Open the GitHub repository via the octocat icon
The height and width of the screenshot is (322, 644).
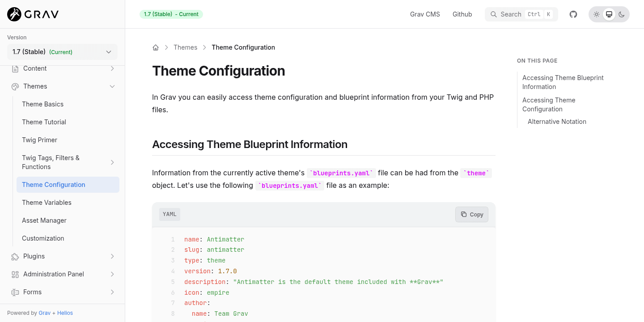point(573,14)
